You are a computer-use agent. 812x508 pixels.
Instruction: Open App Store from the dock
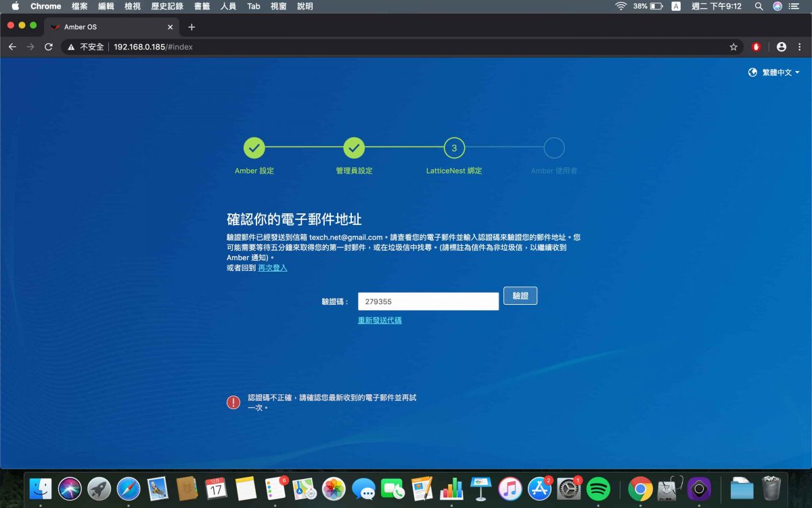[x=540, y=488]
